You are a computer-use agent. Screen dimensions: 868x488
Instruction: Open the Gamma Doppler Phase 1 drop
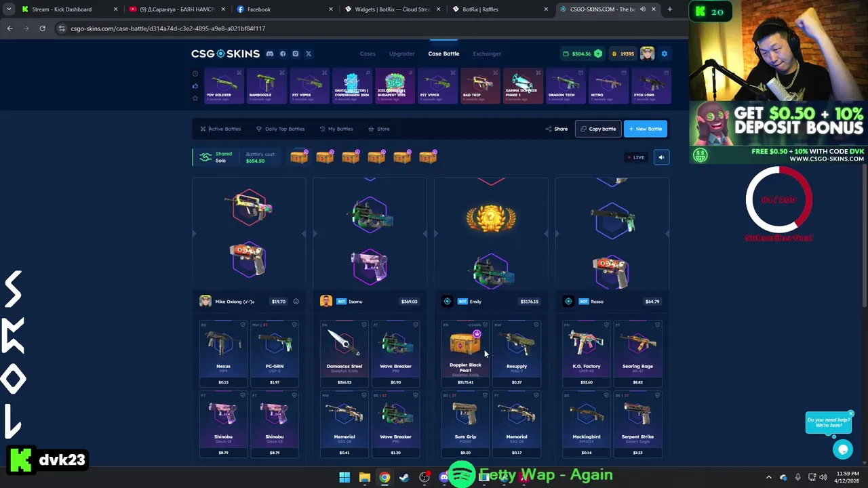[523, 85]
